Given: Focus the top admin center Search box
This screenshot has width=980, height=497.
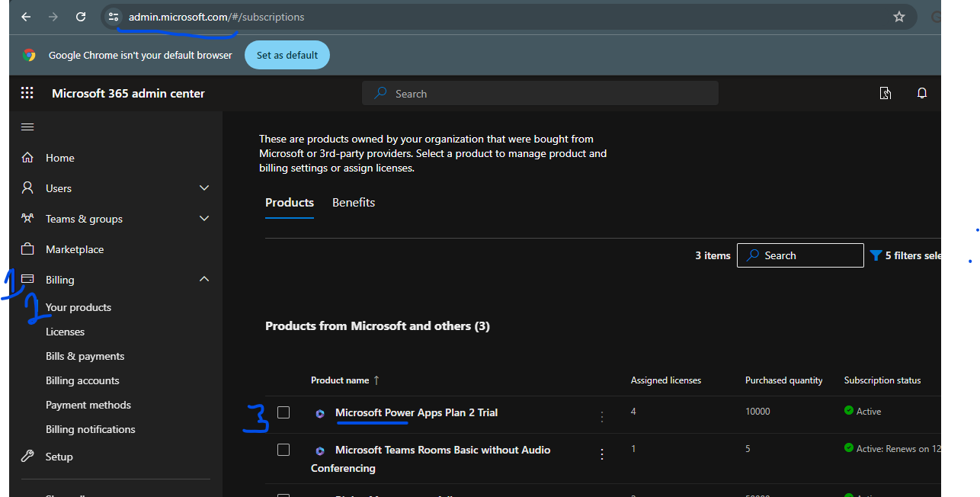Looking at the screenshot, I should (540, 93).
